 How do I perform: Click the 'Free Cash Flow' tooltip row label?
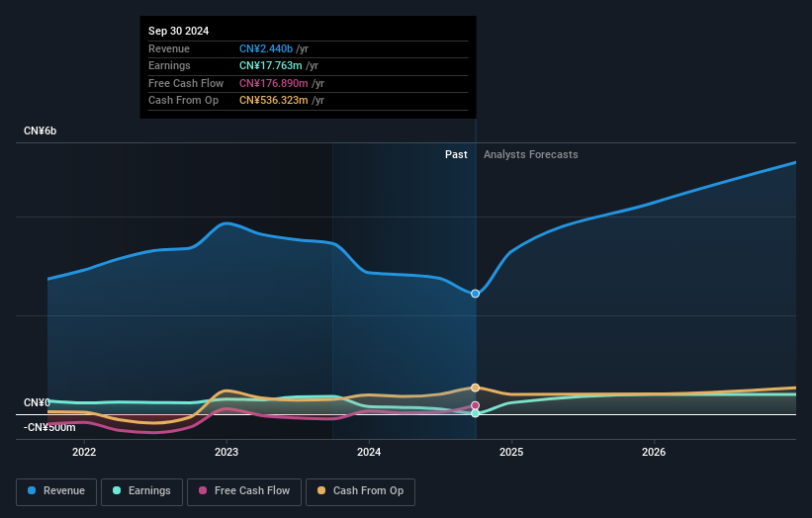(x=186, y=83)
